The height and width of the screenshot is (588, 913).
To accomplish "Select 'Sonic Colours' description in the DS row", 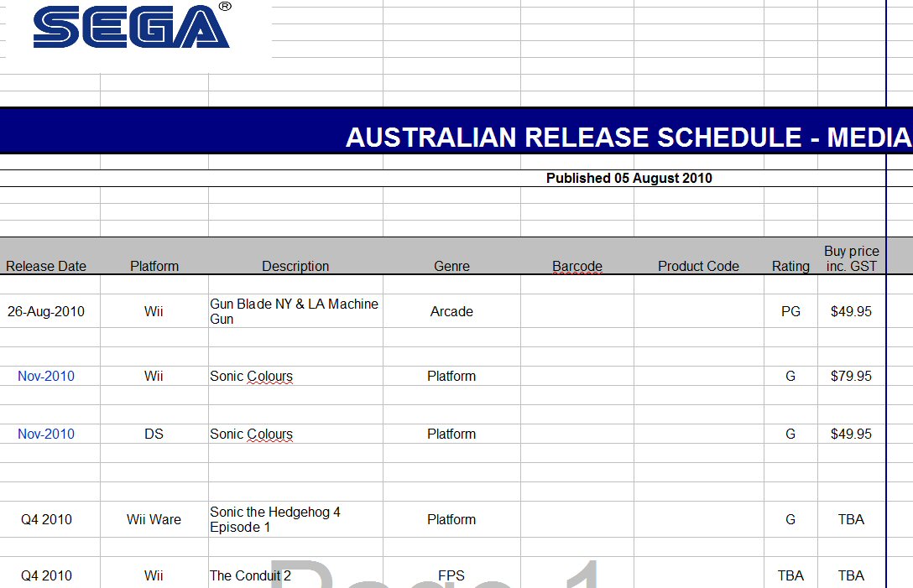I will [295, 434].
